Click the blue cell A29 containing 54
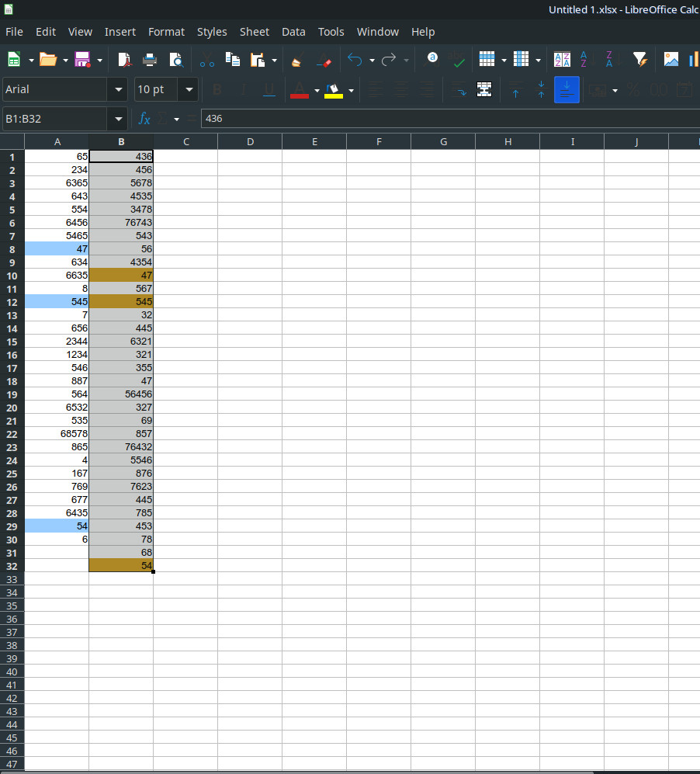Viewport: 700px width, 774px height. point(57,526)
